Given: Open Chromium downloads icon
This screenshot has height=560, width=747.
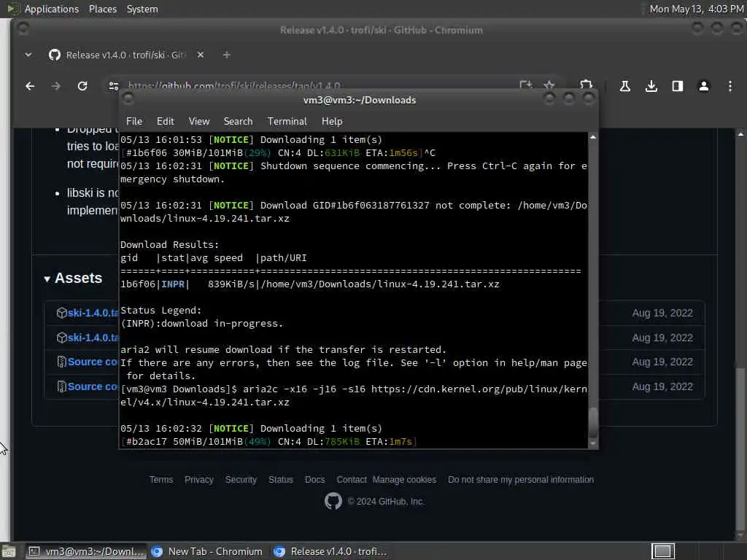Looking at the screenshot, I should pyautogui.click(x=651, y=86).
